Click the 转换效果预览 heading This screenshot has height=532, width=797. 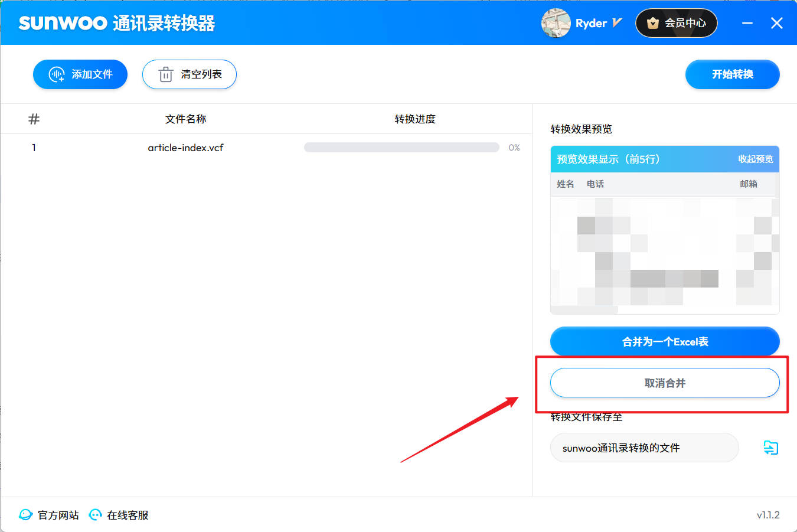coord(581,129)
